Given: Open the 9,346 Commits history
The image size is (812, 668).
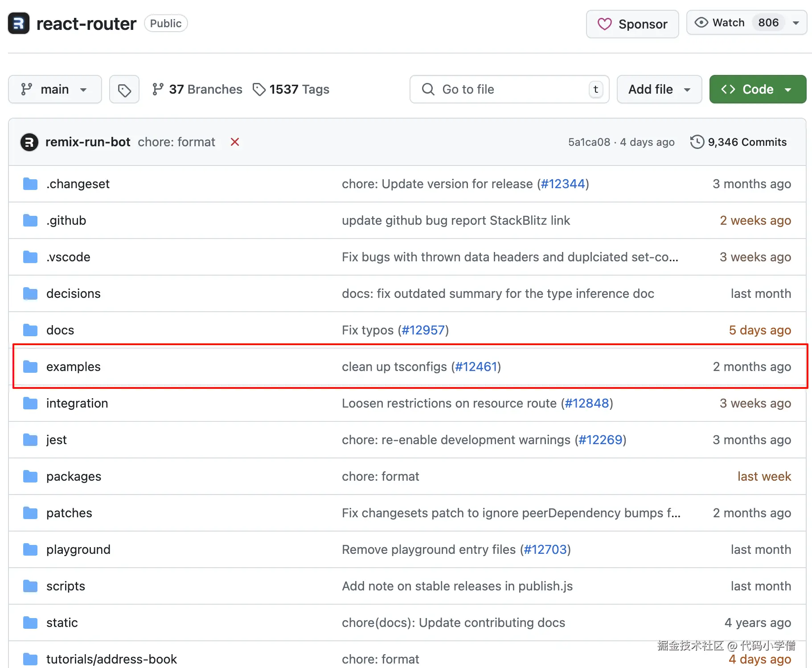Looking at the screenshot, I should coord(738,142).
